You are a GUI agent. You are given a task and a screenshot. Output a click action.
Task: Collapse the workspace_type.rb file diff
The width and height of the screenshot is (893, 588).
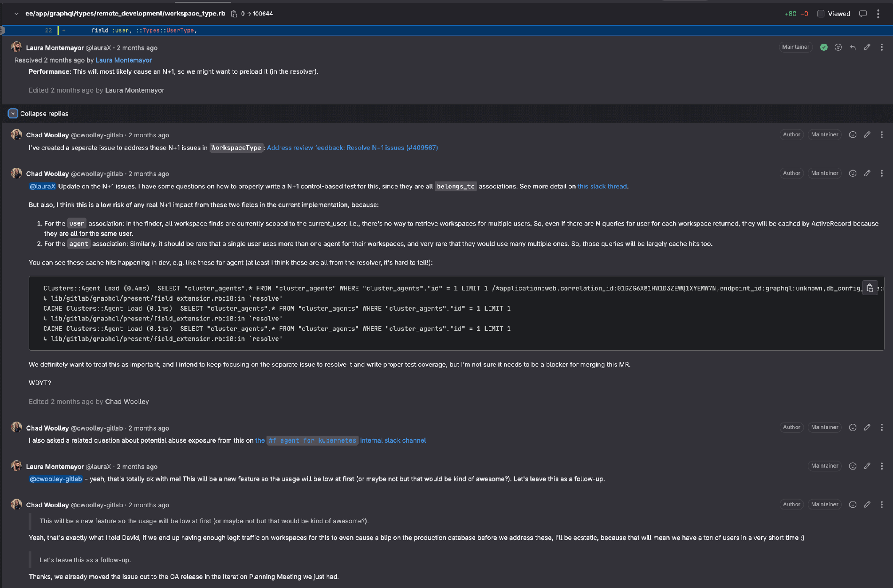tap(16, 14)
